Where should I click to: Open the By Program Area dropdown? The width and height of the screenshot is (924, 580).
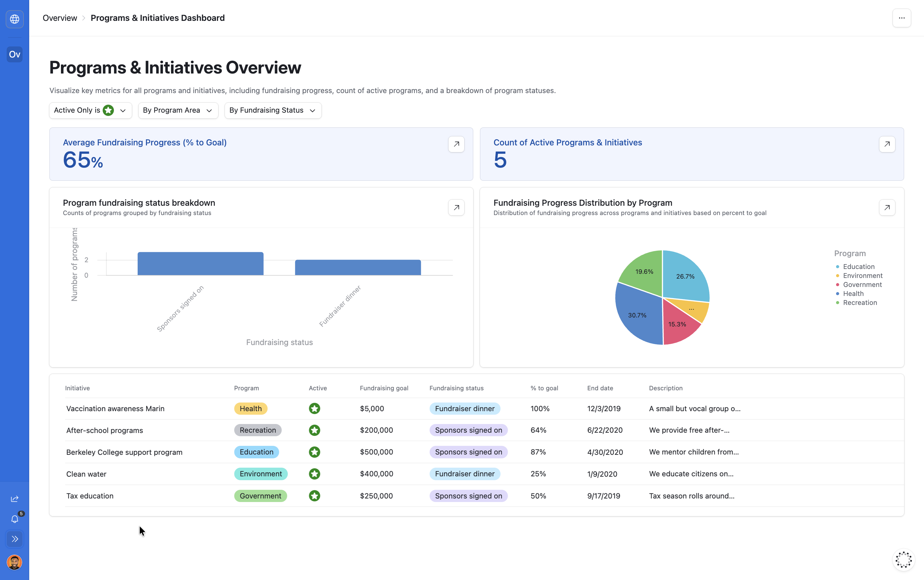point(178,110)
